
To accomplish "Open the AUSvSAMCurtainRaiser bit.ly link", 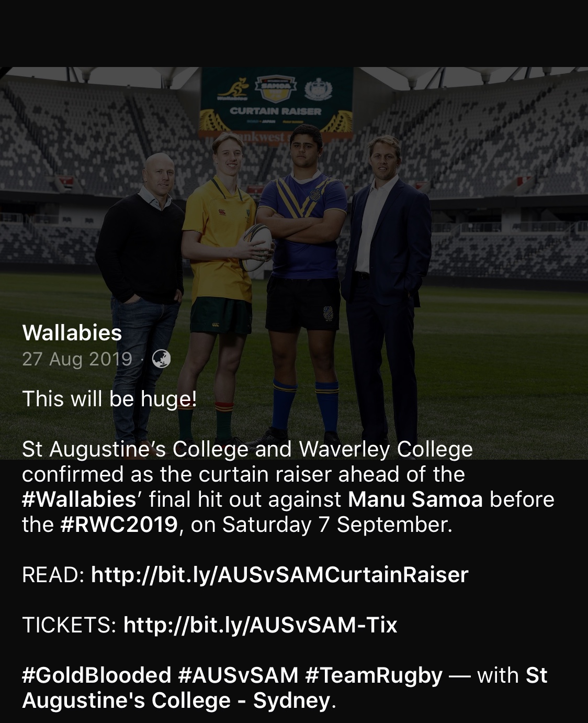I will click(280, 575).
